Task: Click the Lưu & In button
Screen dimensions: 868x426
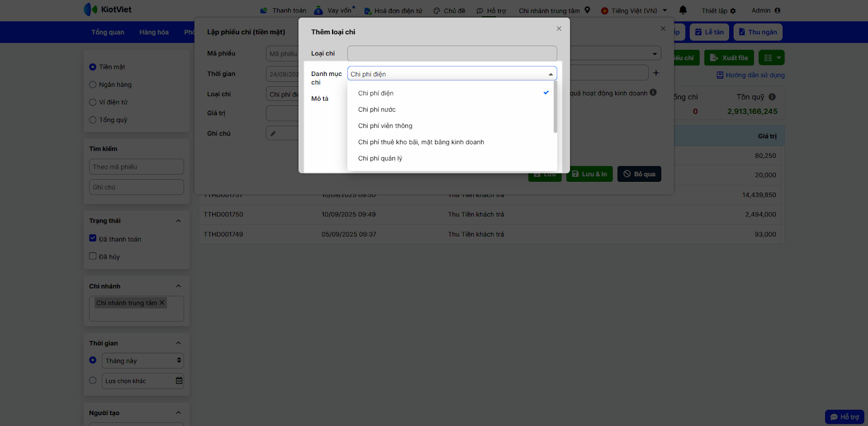Action: tap(590, 174)
